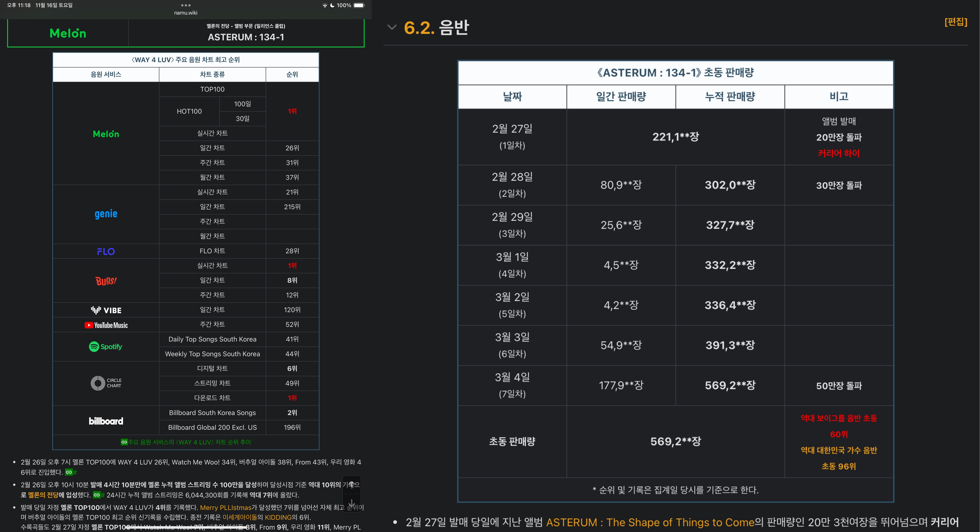Viewport: 980px width, 532px height.
Task: Click the '누적 판매량' column header
Action: click(730, 97)
